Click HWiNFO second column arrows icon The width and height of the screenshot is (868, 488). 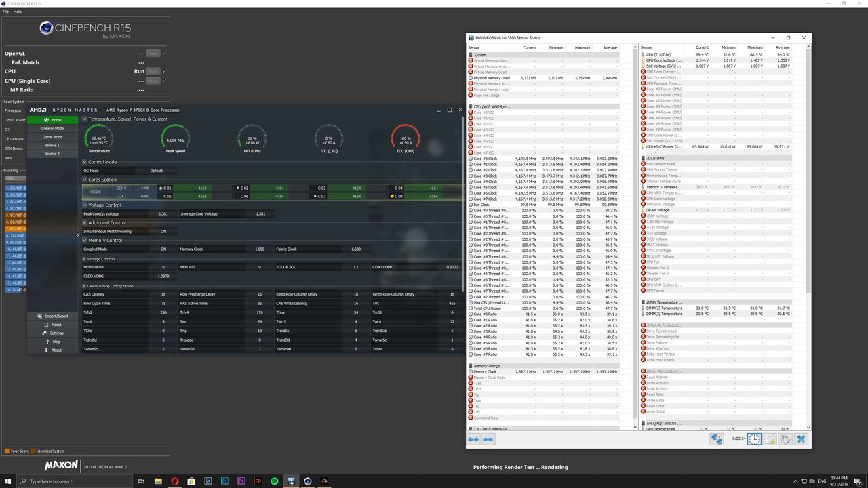tap(488, 439)
